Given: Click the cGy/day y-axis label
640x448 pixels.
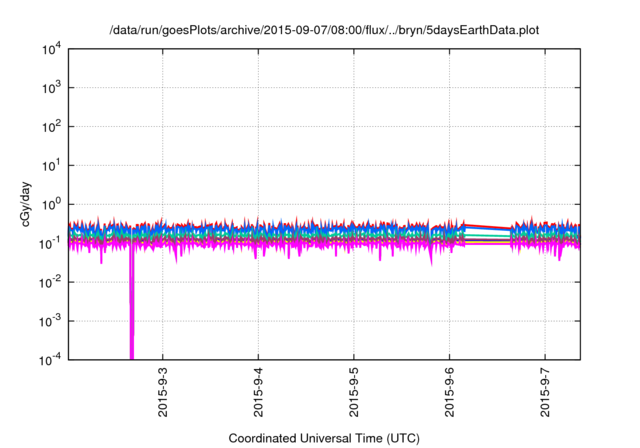Looking at the screenshot, I should tap(25, 204).
